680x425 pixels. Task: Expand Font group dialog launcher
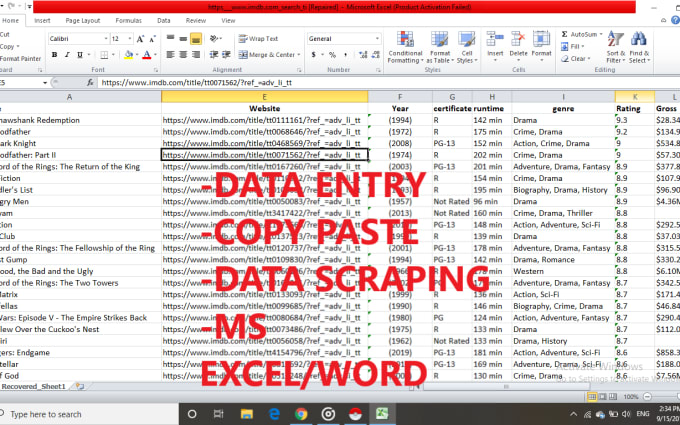(x=156, y=70)
